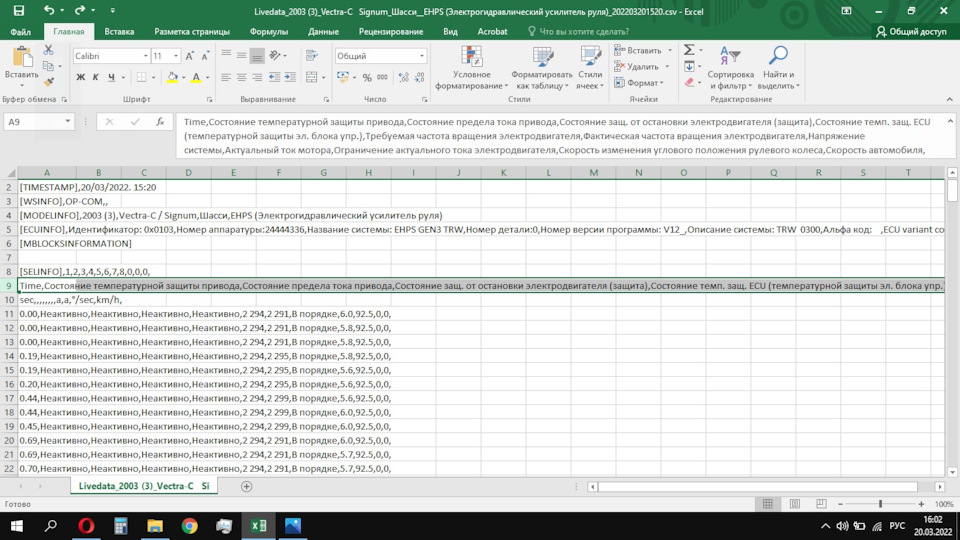Image resolution: width=960 pixels, height=540 pixels.
Task: Toggle wrap text
Action: pyautogui.click(x=312, y=56)
